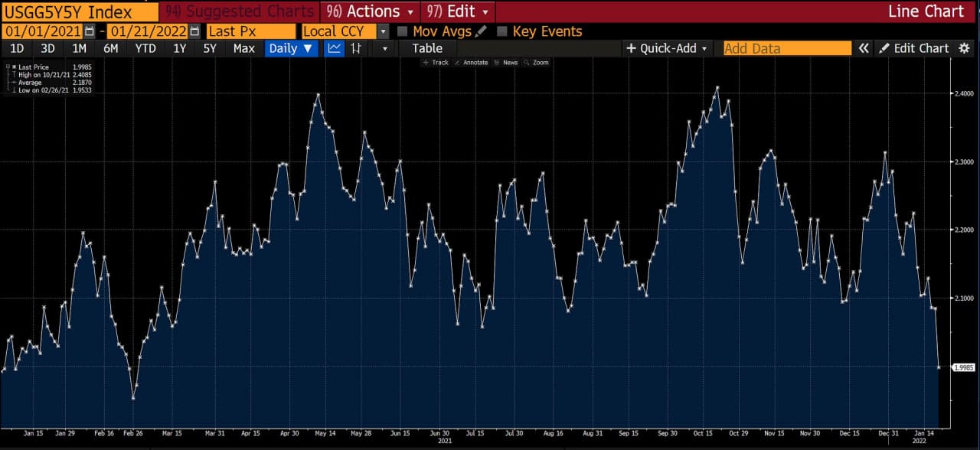
Task: Select the 1M range tab
Action: pos(79,48)
